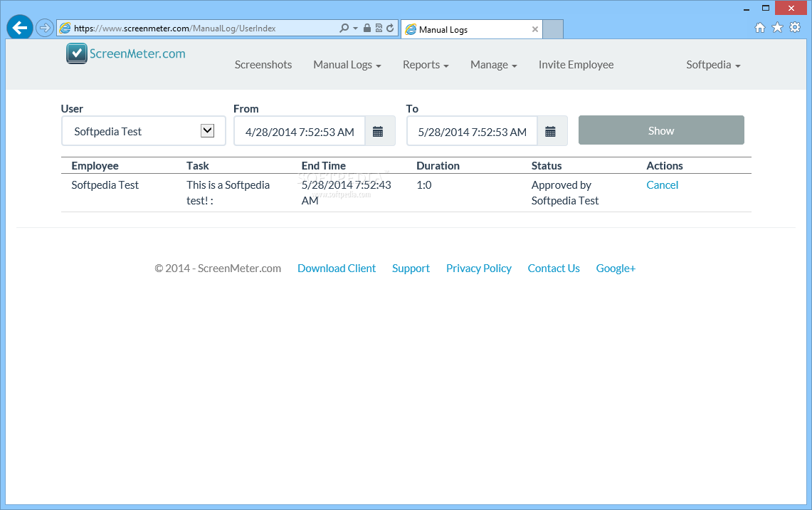Open a new blank browser tab
The width and height of the screenshot is (812, 510).
coord(553,29)
